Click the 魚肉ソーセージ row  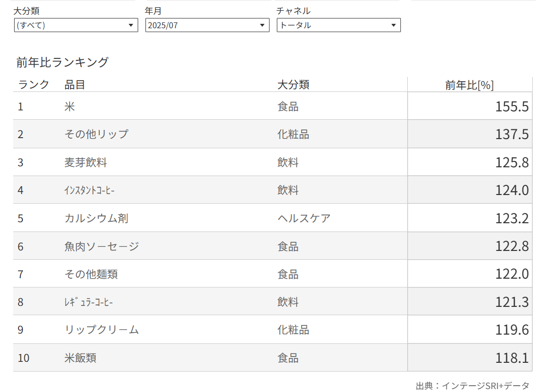pos(102,246)
